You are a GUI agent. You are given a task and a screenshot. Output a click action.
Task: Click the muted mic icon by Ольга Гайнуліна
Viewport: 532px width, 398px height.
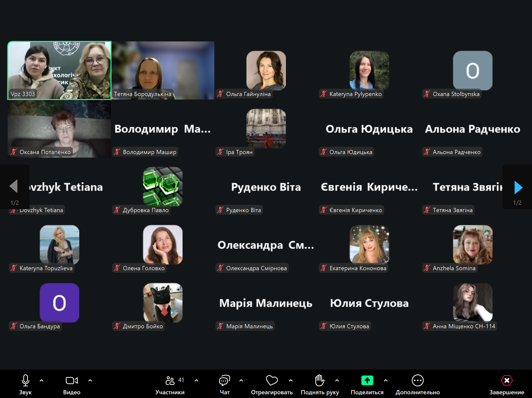coord(220,94)
